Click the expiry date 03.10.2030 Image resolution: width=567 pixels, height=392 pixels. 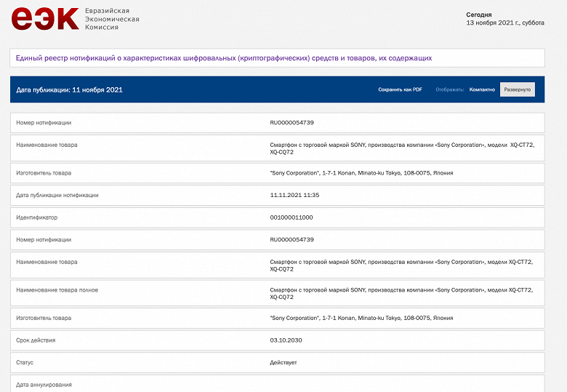(285, 340)
